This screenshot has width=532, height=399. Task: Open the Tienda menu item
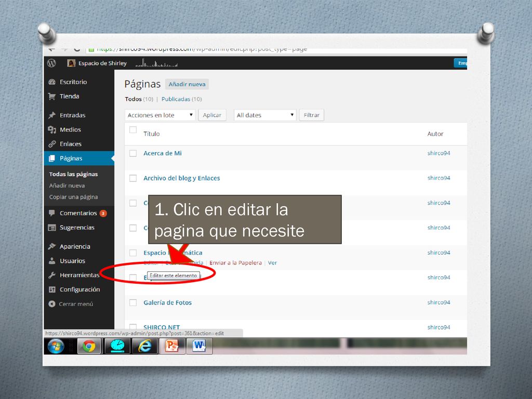click(69, 96)
